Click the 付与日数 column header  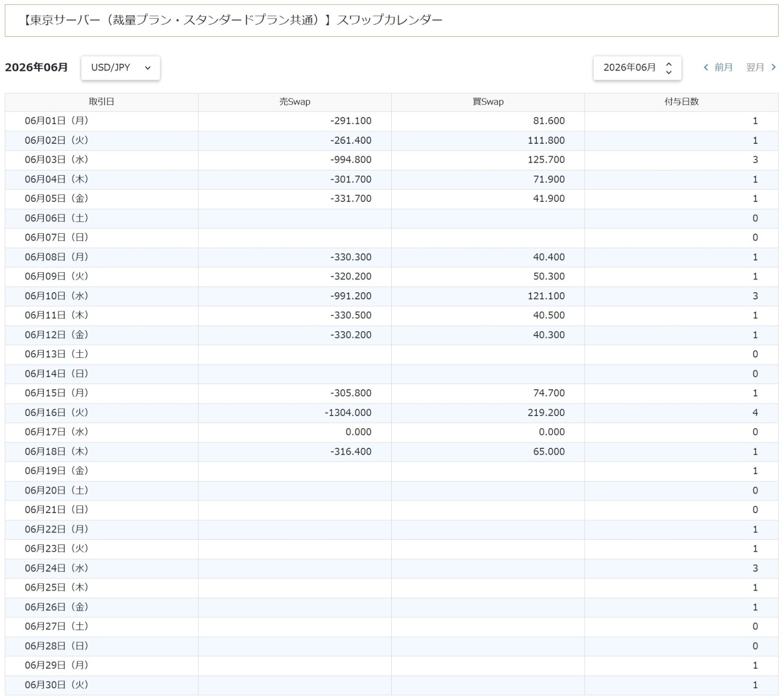(x=682, y=102)
